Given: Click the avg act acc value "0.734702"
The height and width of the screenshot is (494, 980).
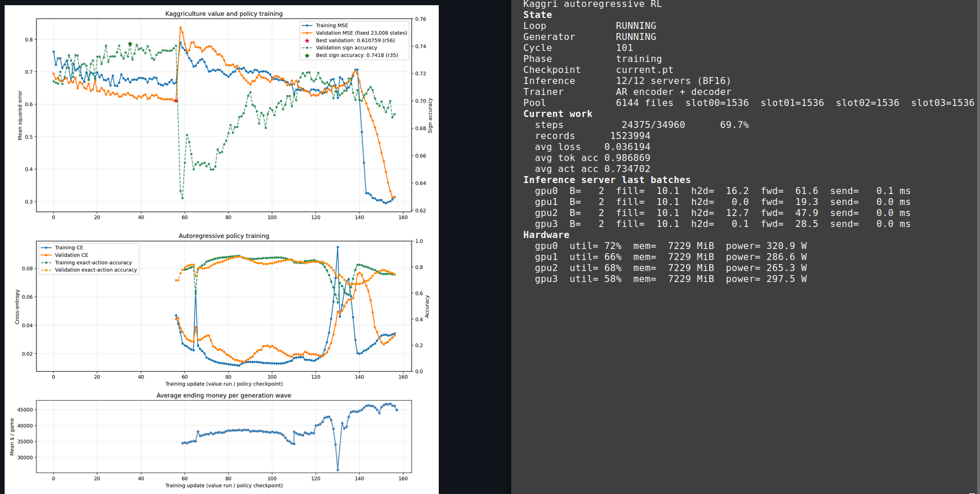Looking at the screenshot, I should [x=627, y=169].
